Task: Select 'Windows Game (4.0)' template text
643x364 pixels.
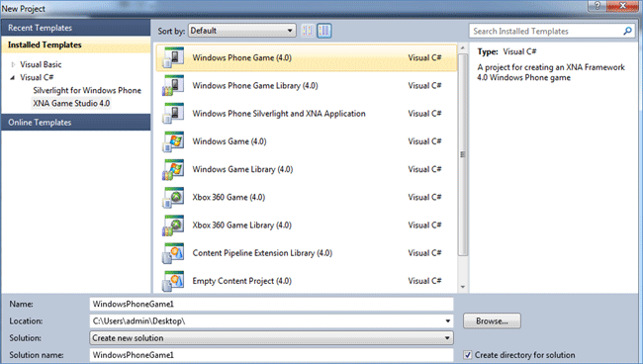Action: 230,141
